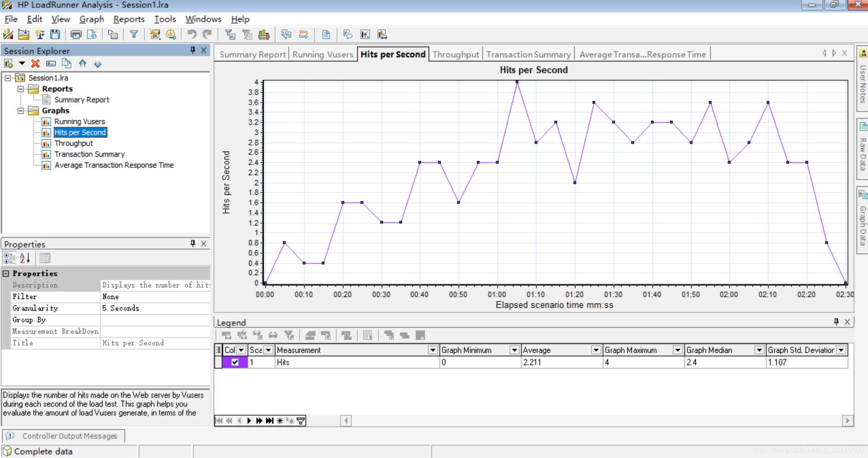Click the save session floppy icon
This screenshot has width=868, height=458.
[x=55, y=34]
